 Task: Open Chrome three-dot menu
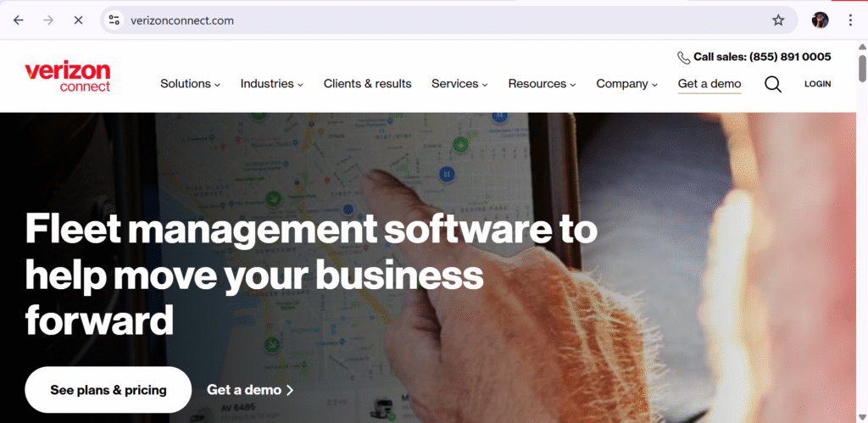click(850, 20)
